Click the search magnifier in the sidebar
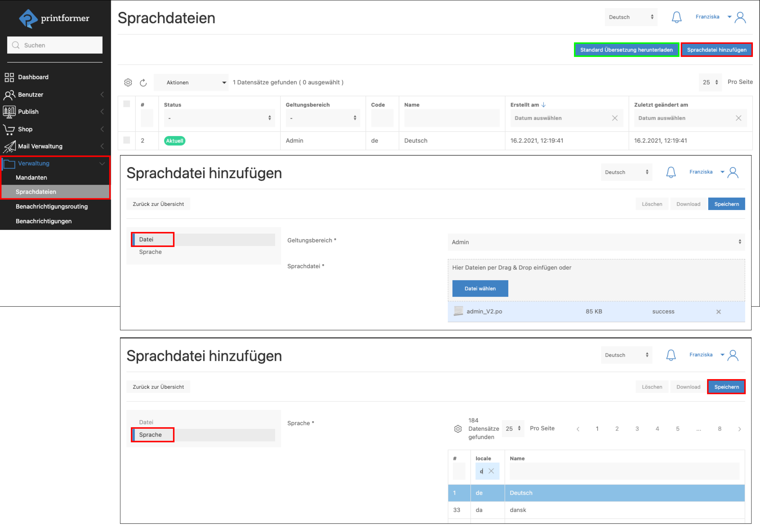This screenshot has height=532, width=760. (x=15, y=45)
